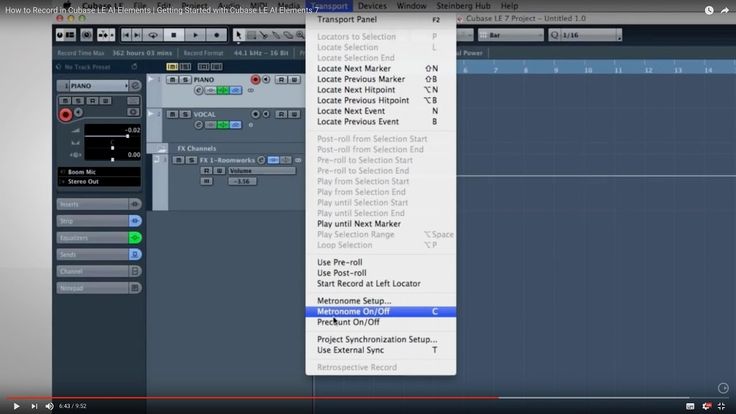Click the automation mode toolbar icon

click(x=103, y=35)
